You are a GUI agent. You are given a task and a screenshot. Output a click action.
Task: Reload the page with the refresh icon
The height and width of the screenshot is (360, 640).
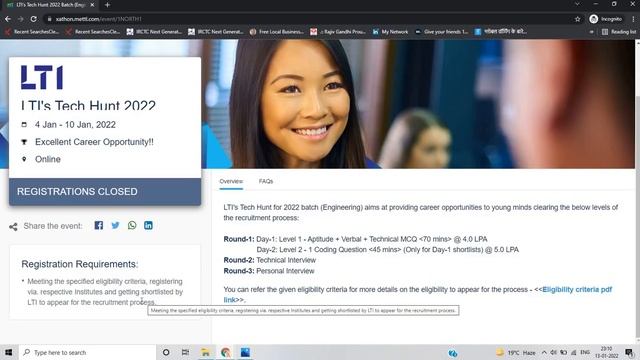33,19
